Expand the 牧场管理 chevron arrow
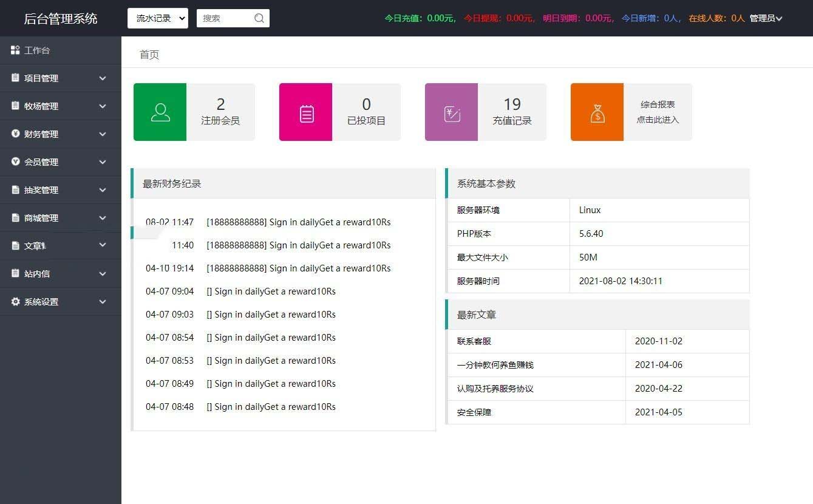The width and height of the screenshot is (813, 504). 103,106
